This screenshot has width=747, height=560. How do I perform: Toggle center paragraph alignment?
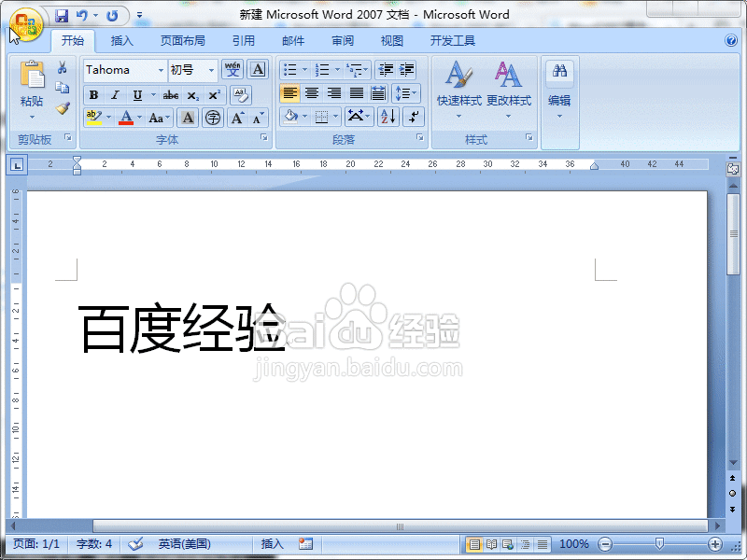click(x=313, y=92)
